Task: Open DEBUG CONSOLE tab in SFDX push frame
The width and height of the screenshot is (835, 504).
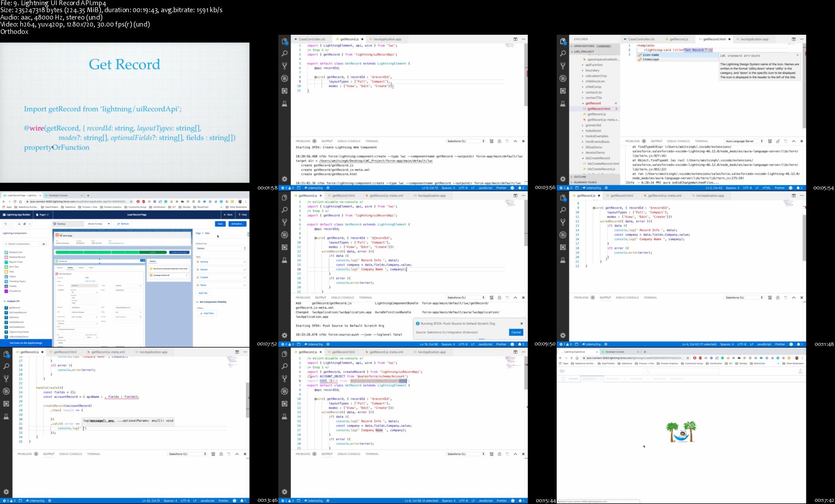Action: tap(343, 298)
